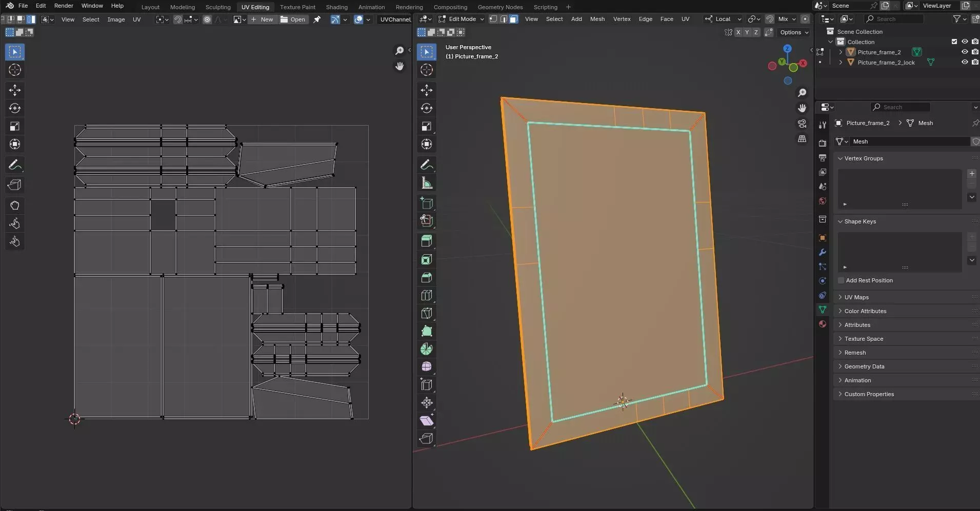The image size is (980, 511).
Task: Click the blue Z axis on navigation gizmo
Action: [787, 49]
